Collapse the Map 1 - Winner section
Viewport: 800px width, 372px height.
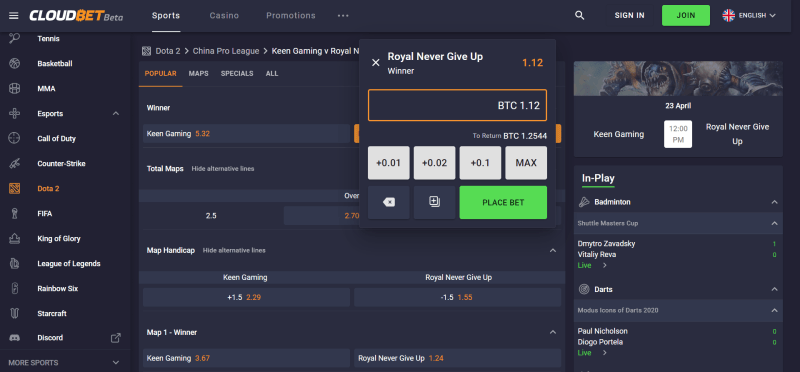coord(553,332)
